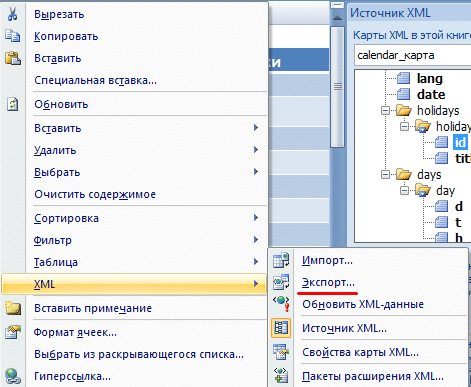Click the XML Import icon
471x387 pixels.
[281, 260]
